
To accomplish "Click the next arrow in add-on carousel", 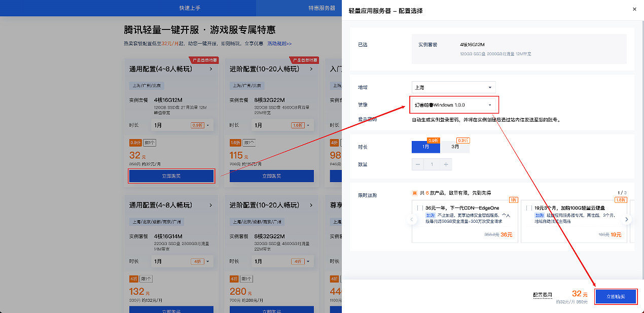I will tap(627, 219).
